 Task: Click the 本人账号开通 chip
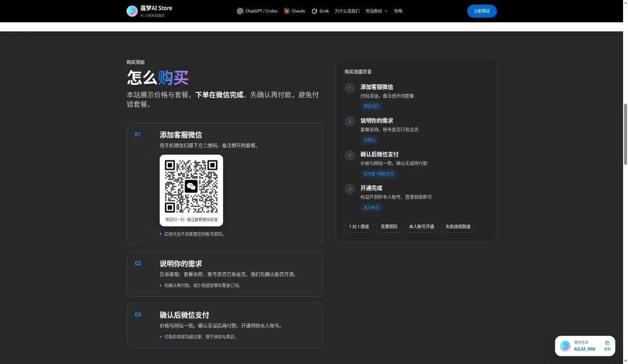click(x=422, y=226)
